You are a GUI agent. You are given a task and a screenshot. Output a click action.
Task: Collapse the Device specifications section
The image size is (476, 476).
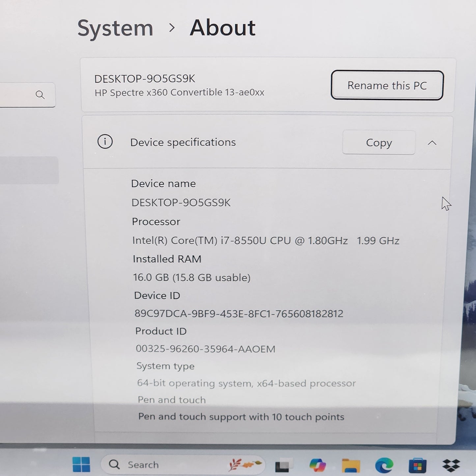point(432,143)
